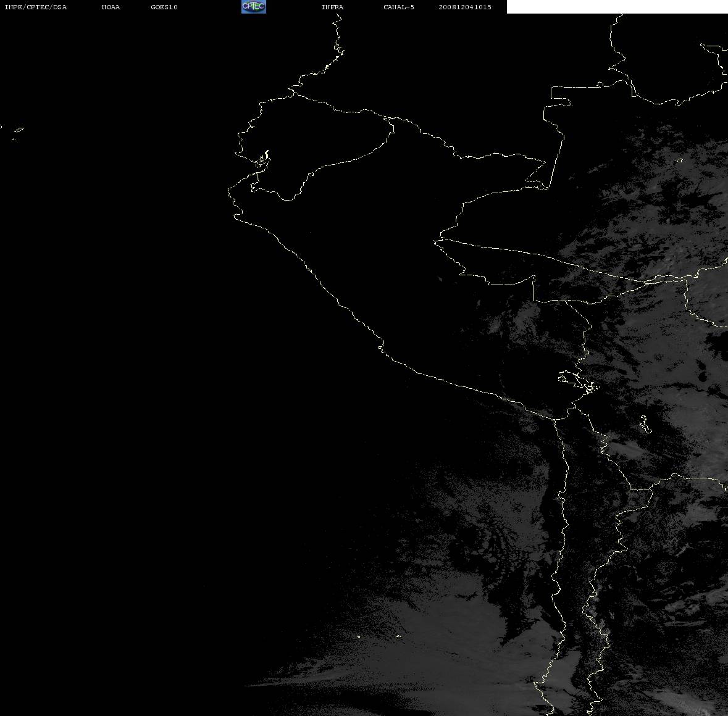Click the CANAL-5 channel label

[x=399, y=7]
